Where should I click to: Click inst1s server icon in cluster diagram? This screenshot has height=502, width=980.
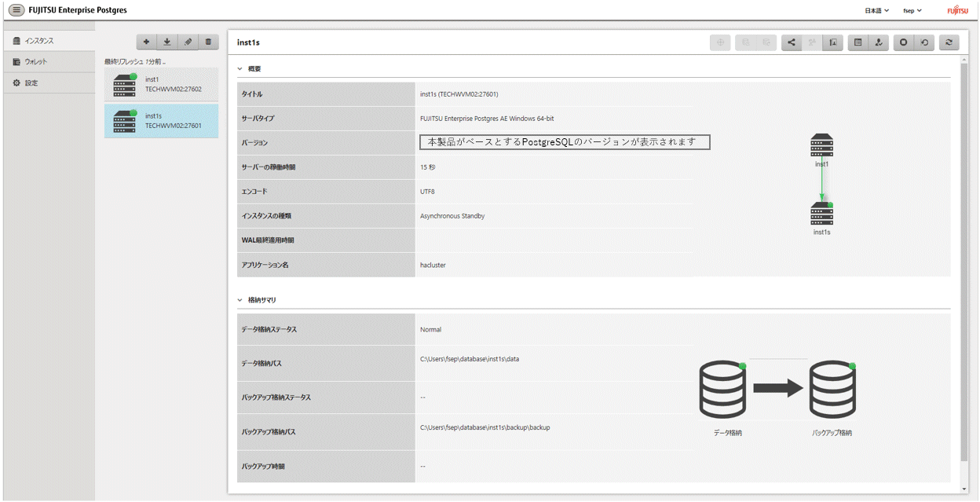coord(821,214)
